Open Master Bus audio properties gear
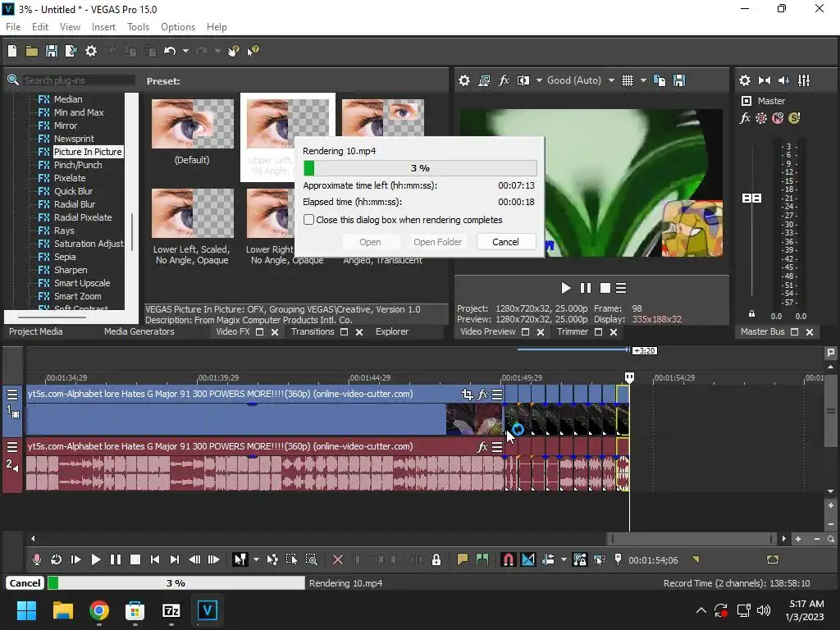Screen dimensions: 840x630 tap(745, 80)
